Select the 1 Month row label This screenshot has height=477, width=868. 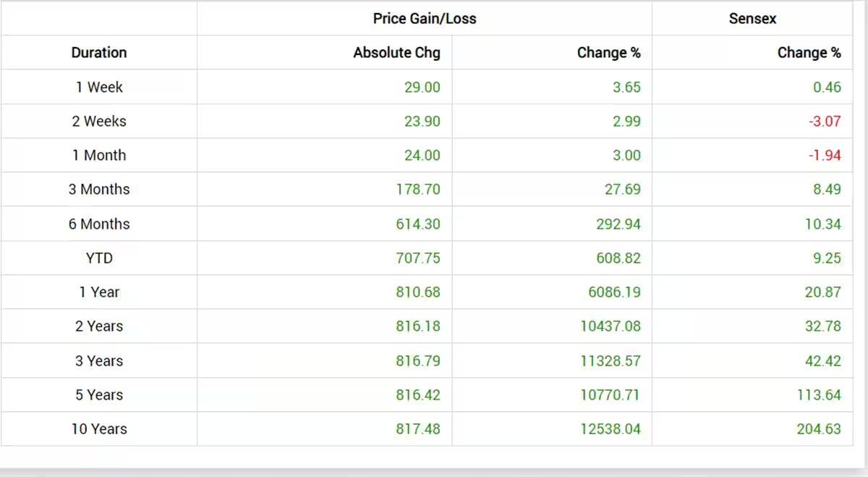[99, 155]
